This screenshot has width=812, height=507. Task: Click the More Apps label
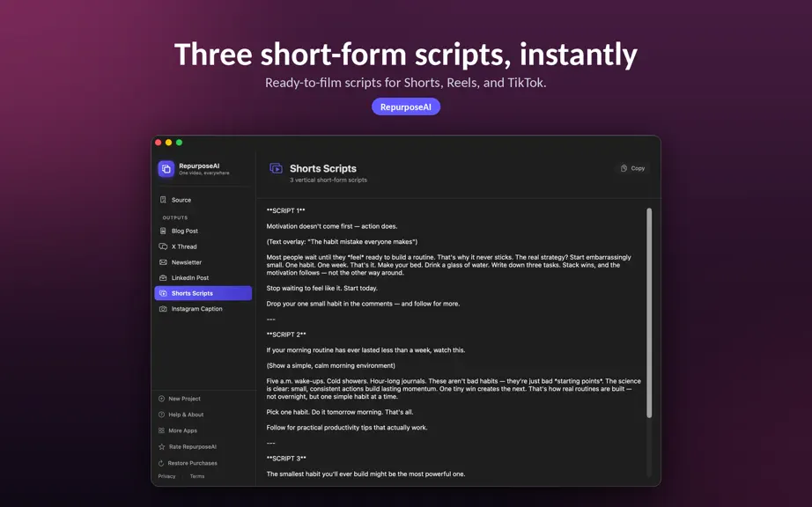pos(183,430)
